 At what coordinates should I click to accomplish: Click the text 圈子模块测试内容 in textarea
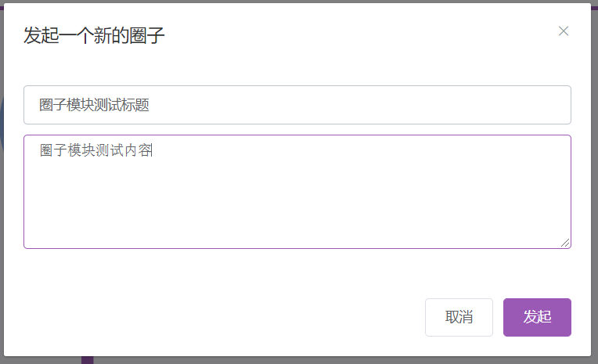point(95,150)
